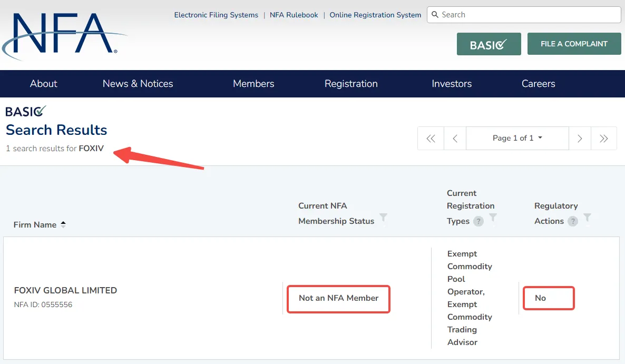
Task: Click the Search Results heading
Action: (x=56, y=130)
